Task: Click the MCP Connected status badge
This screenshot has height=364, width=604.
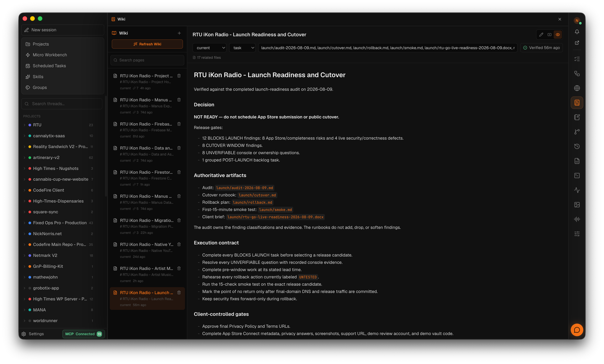Action: (x=84, y=334)
